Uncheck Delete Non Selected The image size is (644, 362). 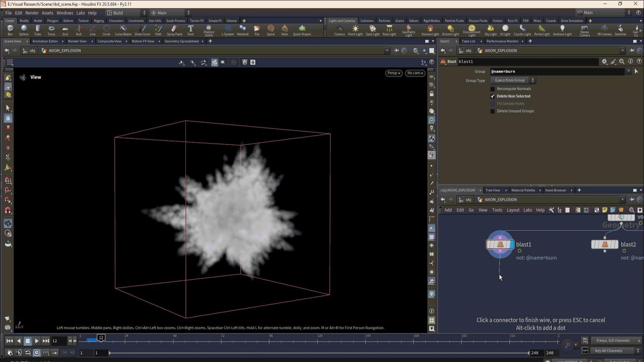492,96
